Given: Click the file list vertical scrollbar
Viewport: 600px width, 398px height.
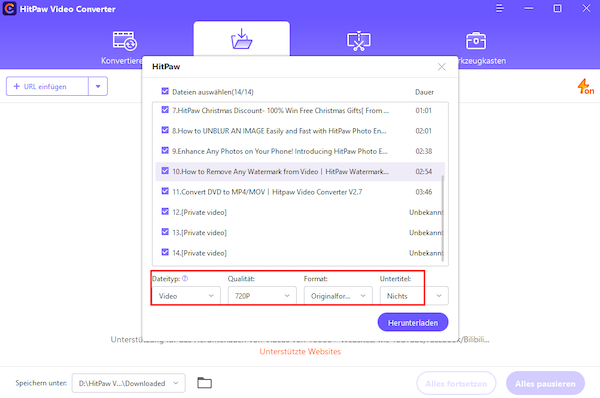Looking at the screenshot, I should [443, 218].
